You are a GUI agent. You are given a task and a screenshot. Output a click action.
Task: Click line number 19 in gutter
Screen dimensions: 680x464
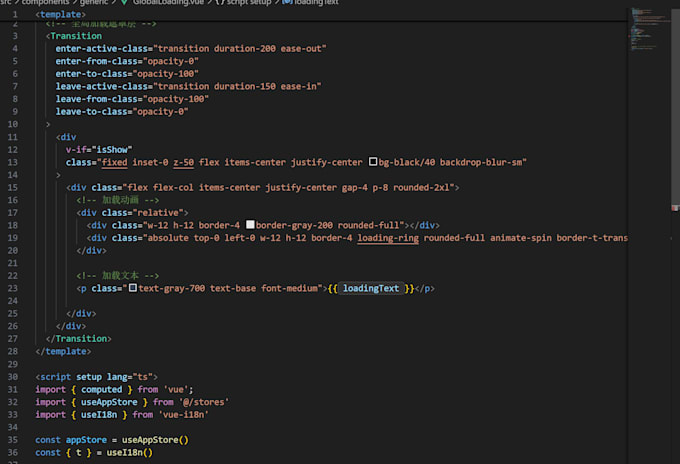click(x=13, y=237)
